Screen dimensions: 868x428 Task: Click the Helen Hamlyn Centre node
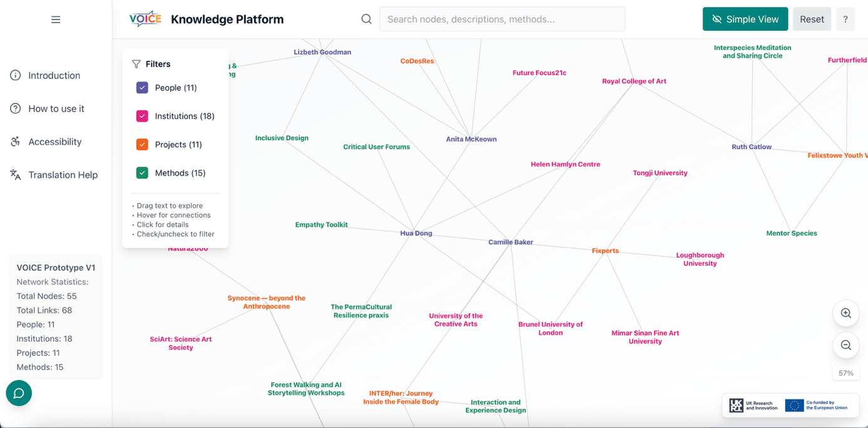point(565,164)
